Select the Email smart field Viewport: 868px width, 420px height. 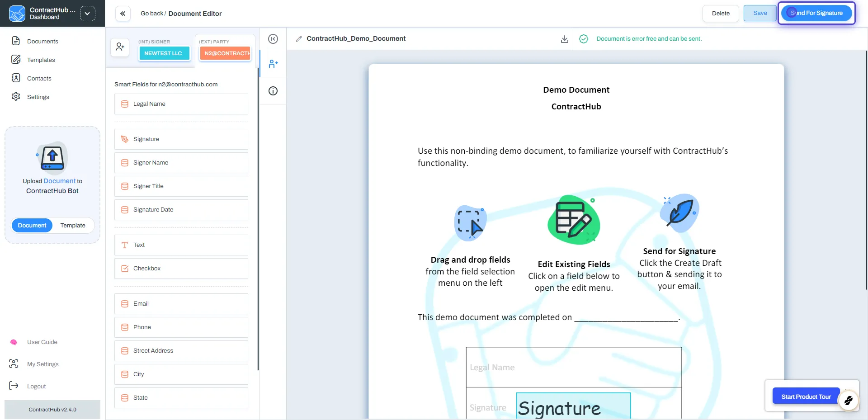click(x=181, y=304)
